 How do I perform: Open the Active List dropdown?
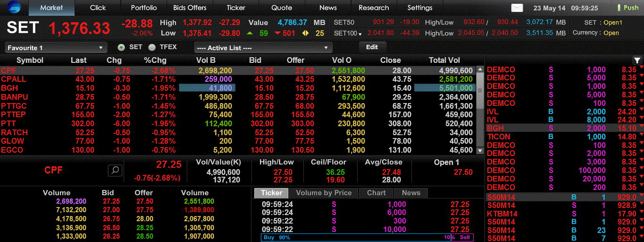pyautogui.click(x=263, y=48)
